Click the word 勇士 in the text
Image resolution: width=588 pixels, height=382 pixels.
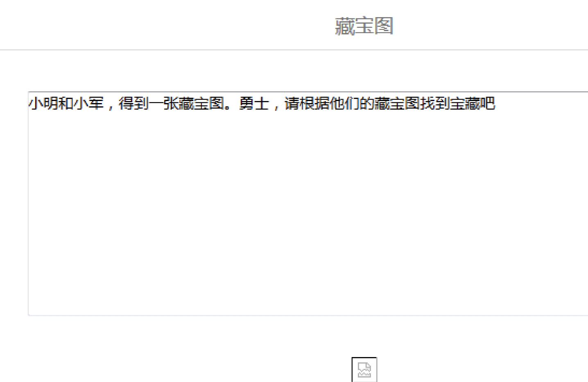[254, 103]
